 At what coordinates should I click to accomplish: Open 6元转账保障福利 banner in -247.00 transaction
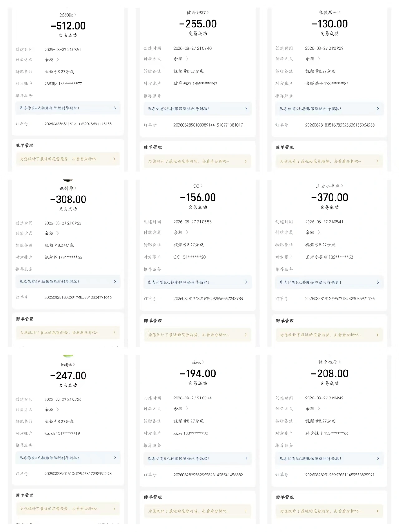(x=68, y=458)
